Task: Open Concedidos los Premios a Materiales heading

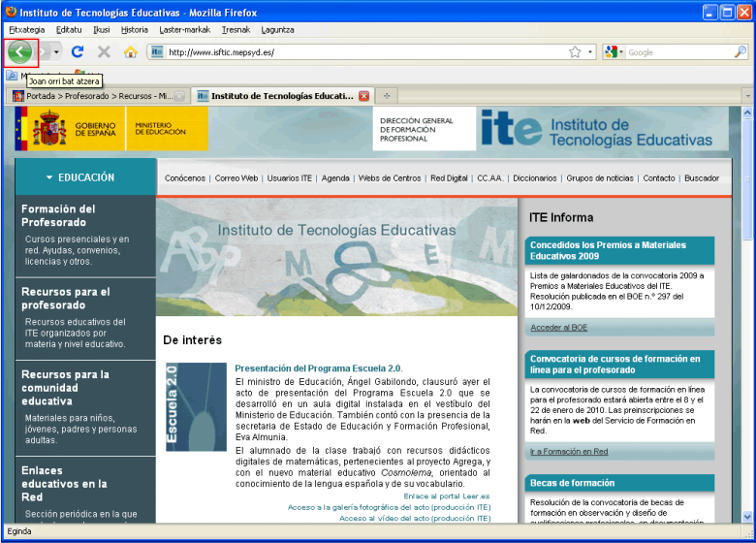Action: pos(608,251)
